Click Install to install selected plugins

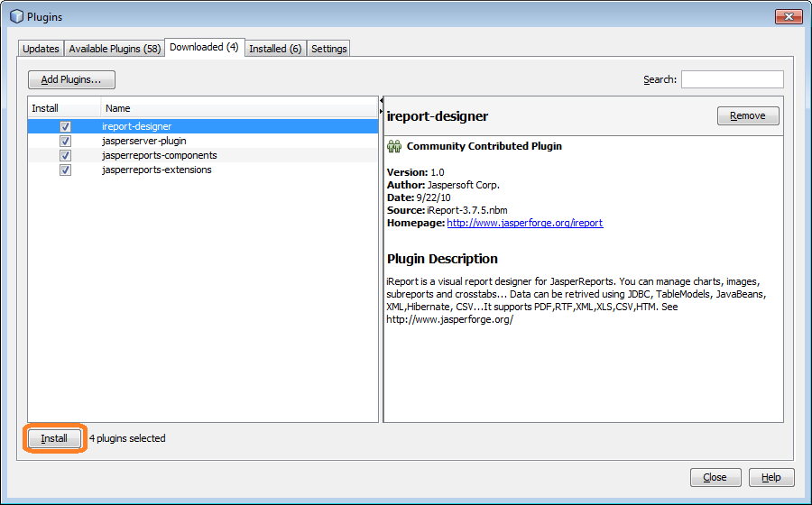click(54, 438)
